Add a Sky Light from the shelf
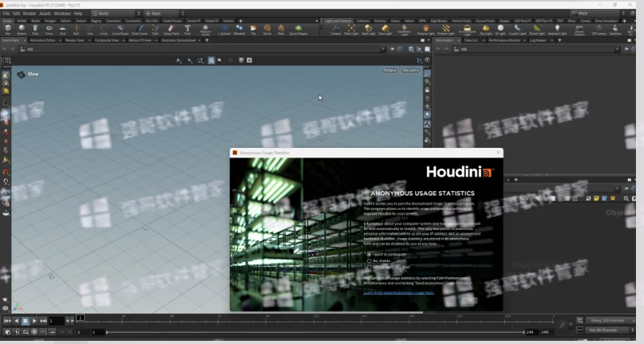Viewport: 644px width, 344px height. click(x=486, y=29)
